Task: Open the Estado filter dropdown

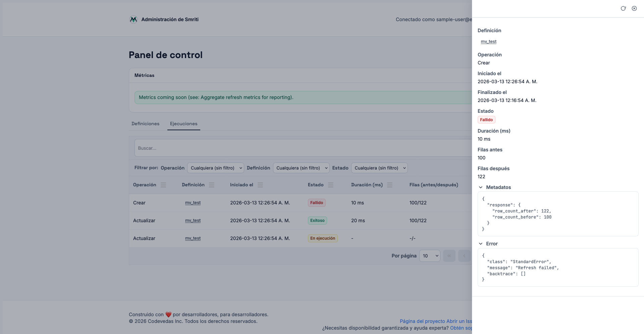Action: pos(379,168)
